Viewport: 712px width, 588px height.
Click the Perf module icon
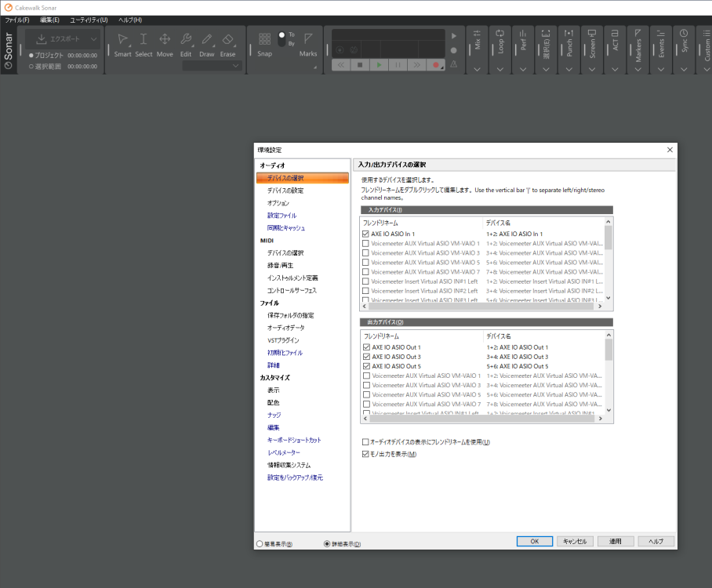[523, 33]
